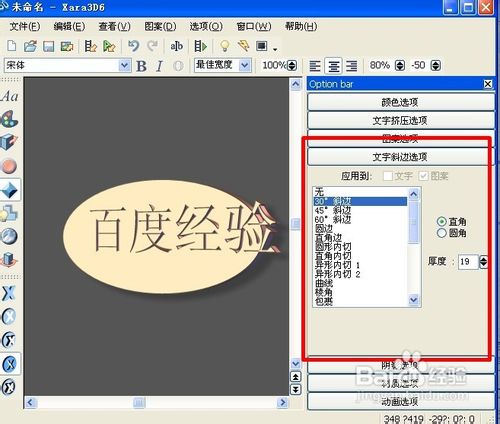Align text center

(333, 66)
